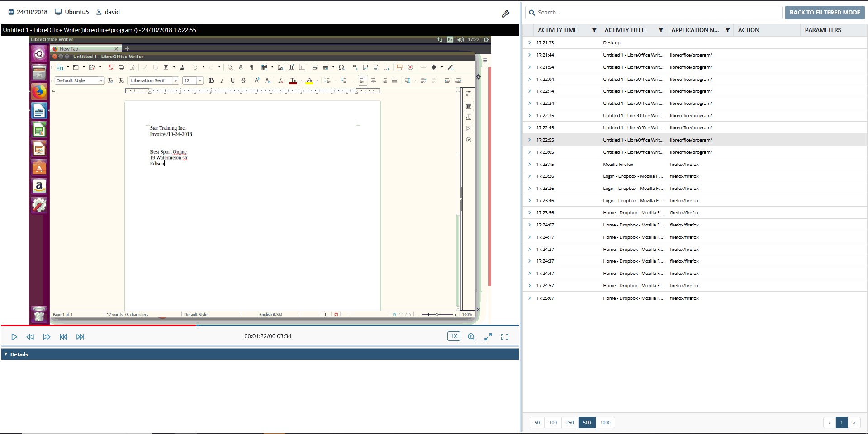The width and height of the screenshot is (868, 434).
Task: Sort by the ACTION column header
Action: coord(749,30)
